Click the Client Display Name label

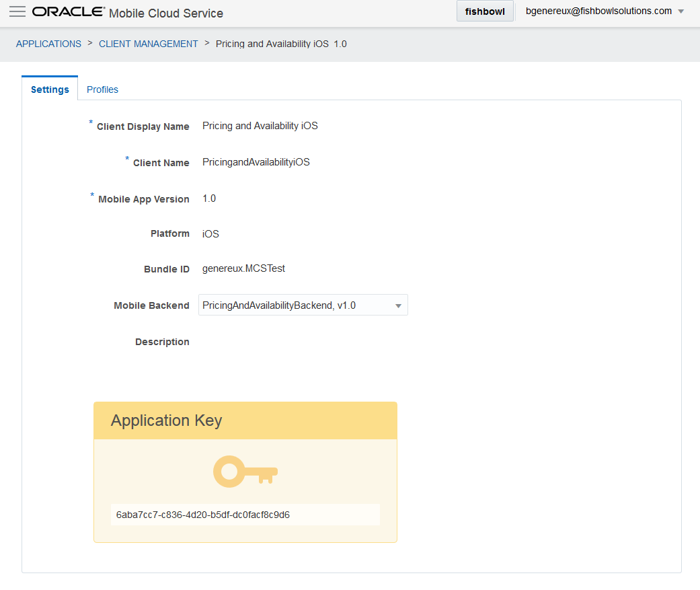point(143,126)
